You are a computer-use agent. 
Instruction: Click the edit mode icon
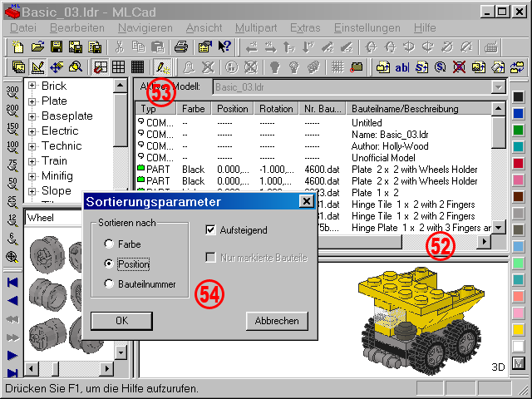pyautogui.click(x=37, y=66)
